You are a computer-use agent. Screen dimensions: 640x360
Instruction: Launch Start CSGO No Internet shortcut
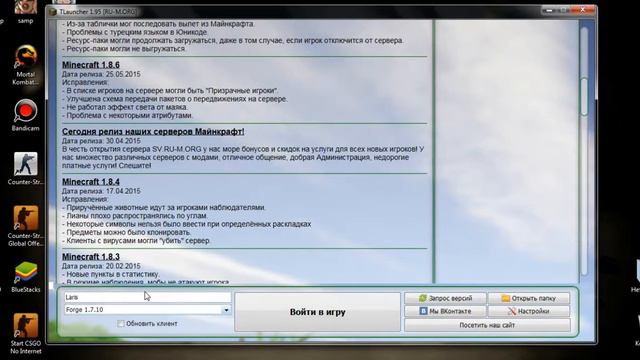click(x=25, y=333)
